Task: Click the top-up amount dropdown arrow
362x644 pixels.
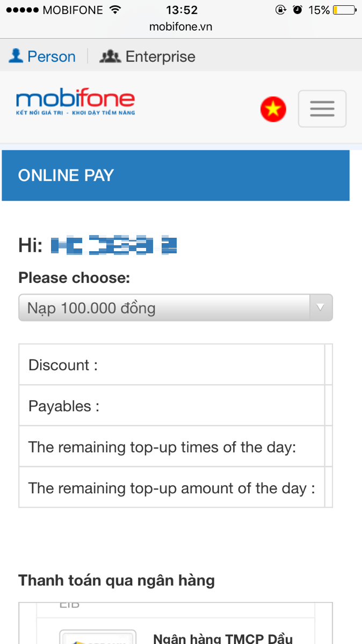Action: [x=321, y=308]
